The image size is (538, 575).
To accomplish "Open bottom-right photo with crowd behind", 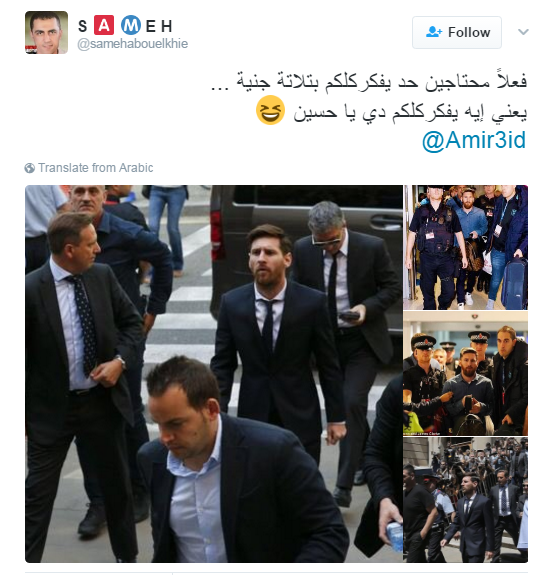I will pyautogui.click(x=466, y=500).
